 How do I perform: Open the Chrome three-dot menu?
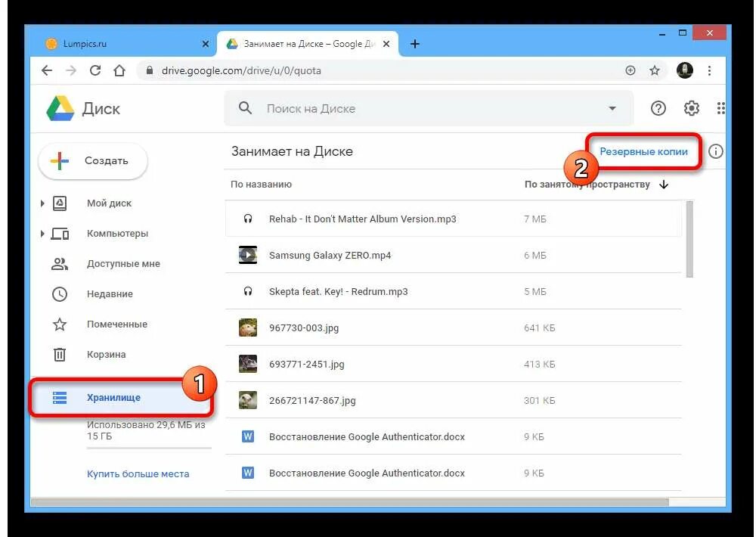click(709, 70)
